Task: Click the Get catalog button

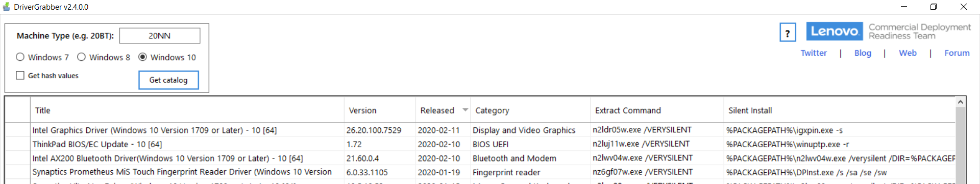Action: [168, 80]
